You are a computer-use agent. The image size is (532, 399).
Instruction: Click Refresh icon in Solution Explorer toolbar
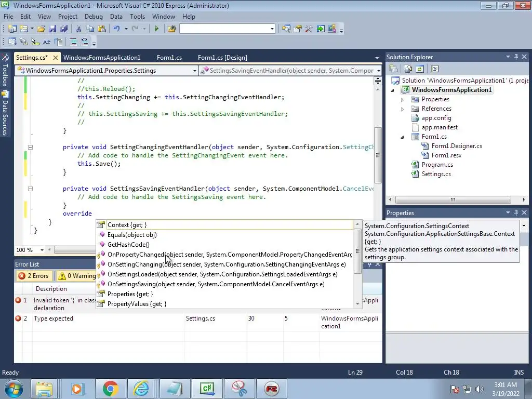click(420, 69)
